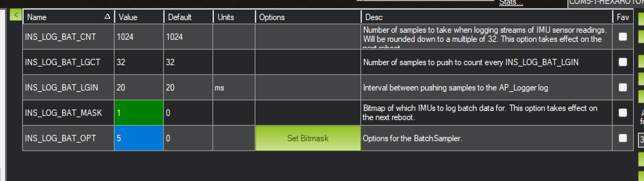Screen dimensions: 644x181
Task: Click the Desc column header
Action: point(487,17)
